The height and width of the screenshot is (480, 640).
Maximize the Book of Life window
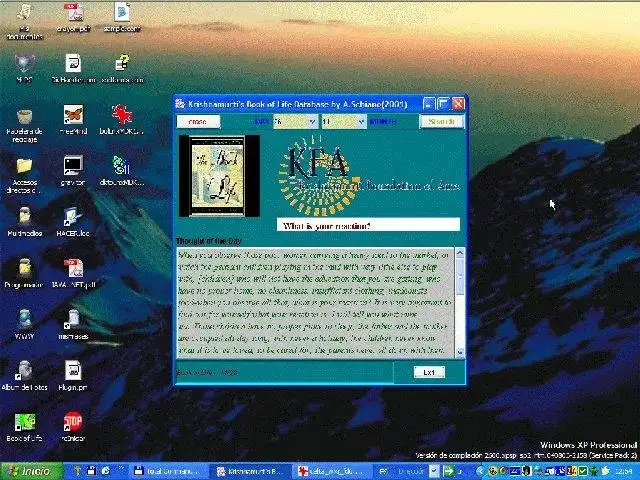[443, 104]
